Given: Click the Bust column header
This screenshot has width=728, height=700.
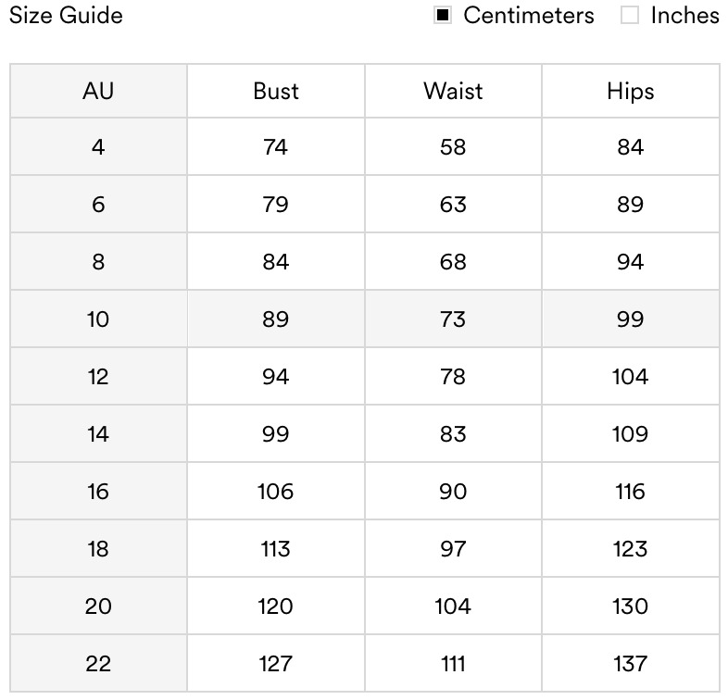Looking at the screenshot, I should click(276, 91).
